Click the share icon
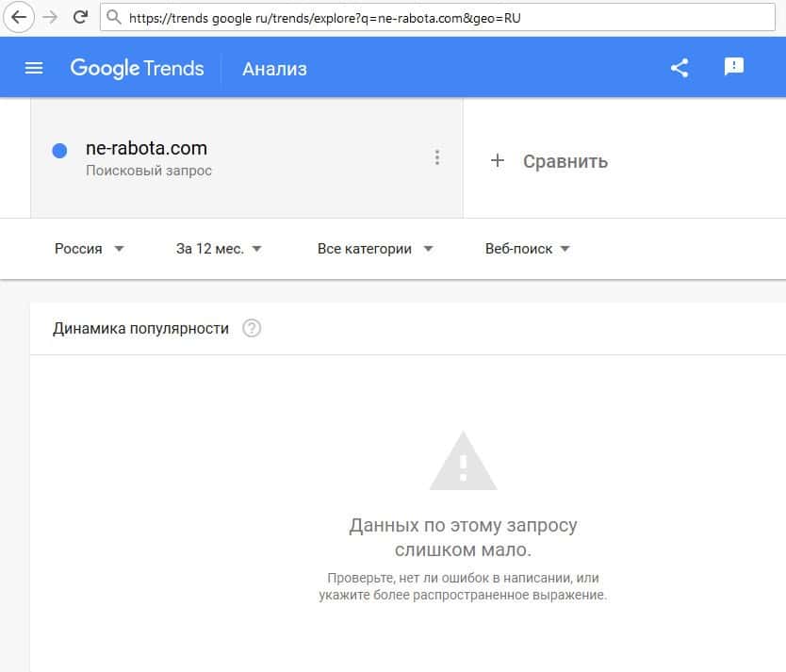This screenshot has height=672, width=786. pyautogui.click(x=680, y=68)
